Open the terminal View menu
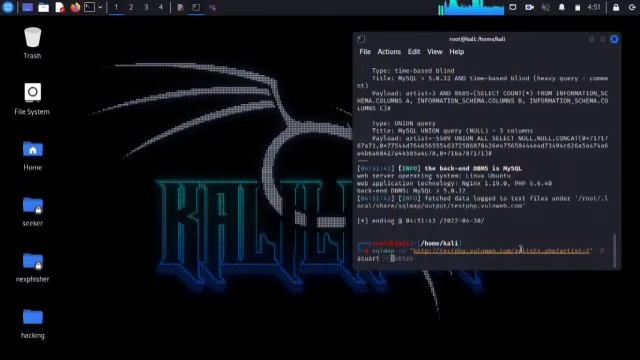Viewport: 640px width, 360px height. pos(435,52)
